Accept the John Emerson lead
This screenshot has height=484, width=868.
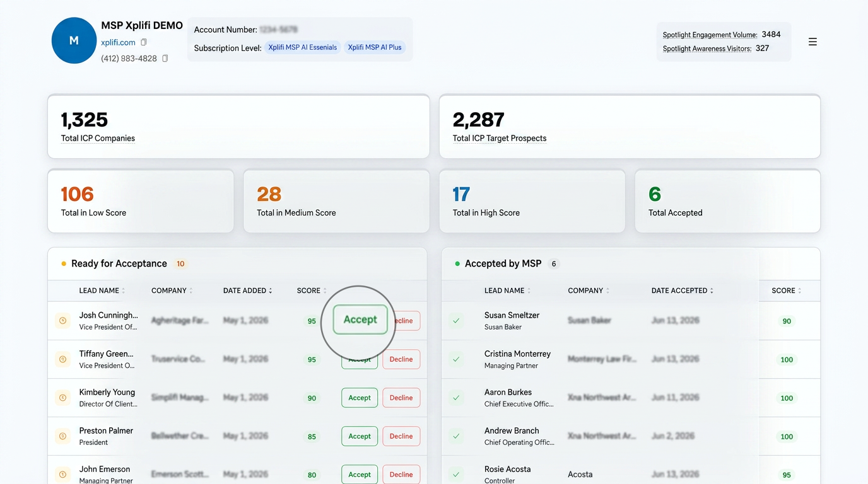tap(360, 475)
